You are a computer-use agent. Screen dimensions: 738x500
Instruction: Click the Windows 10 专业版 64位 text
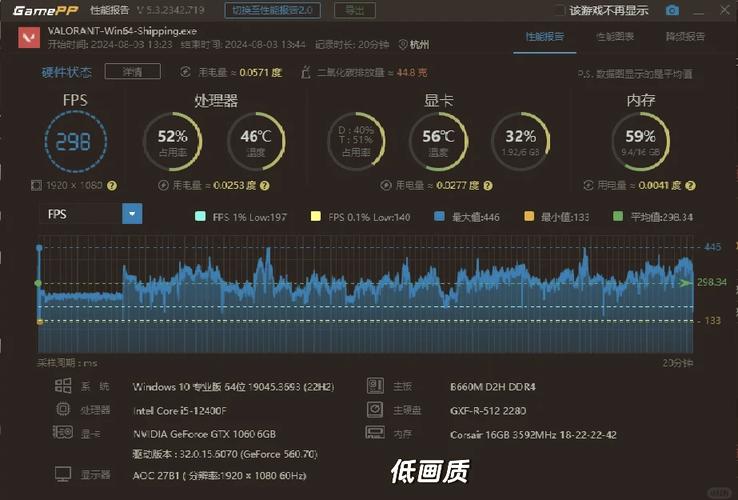point(233,387)
